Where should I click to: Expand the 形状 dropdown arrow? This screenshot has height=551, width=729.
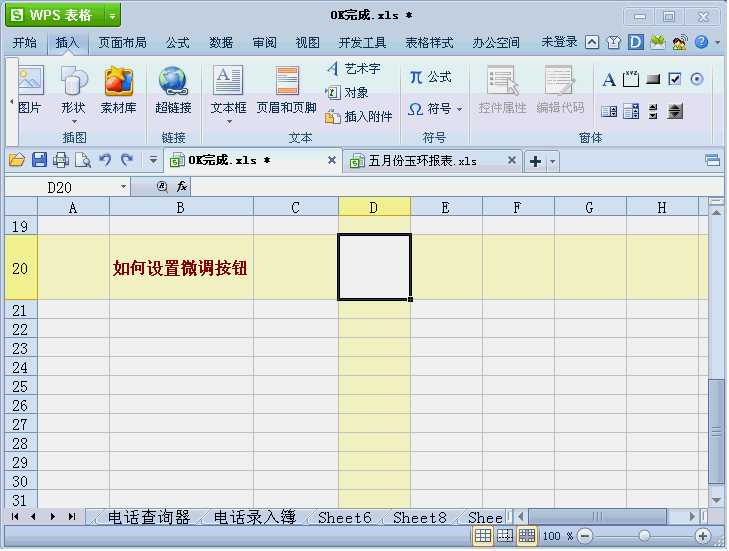click(x=74, y=122)
